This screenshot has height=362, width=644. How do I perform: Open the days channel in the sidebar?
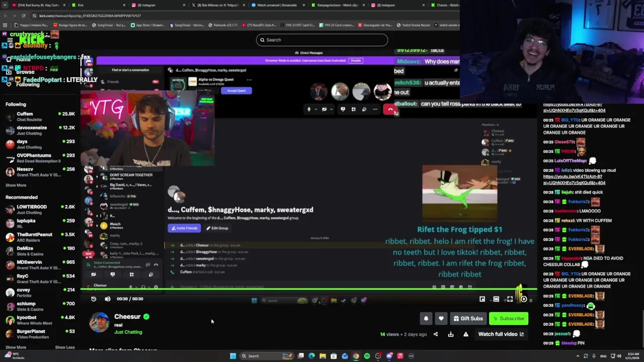40,144
